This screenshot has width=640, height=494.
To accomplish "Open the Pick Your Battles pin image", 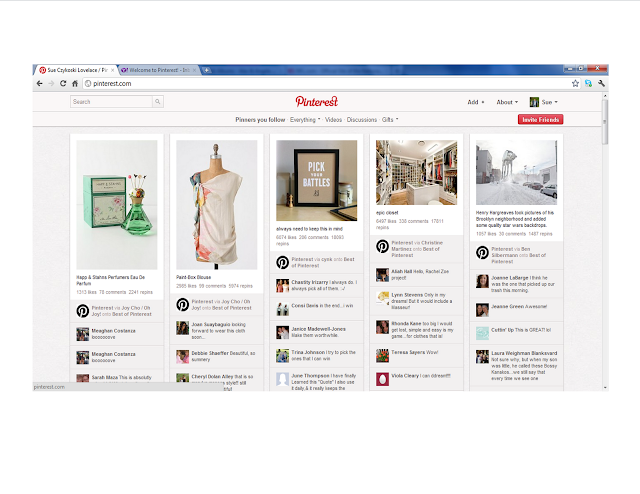I will [x=316, y=180].
